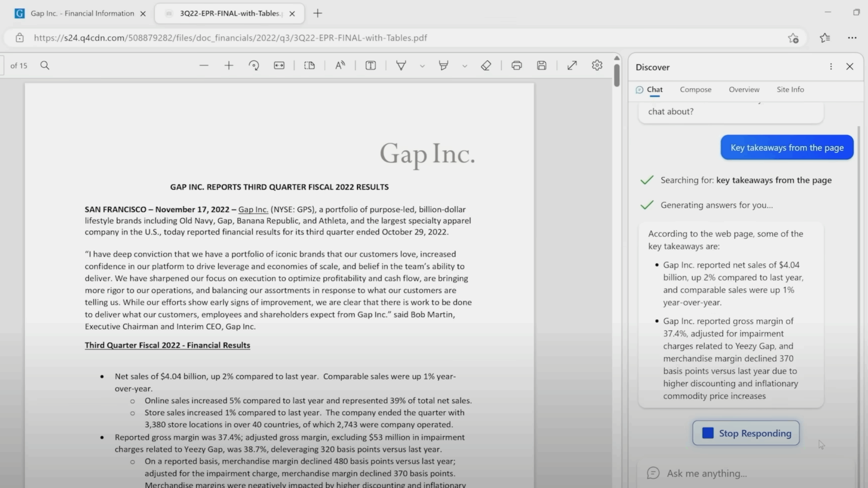
Task: Start Read aloud for the PDF
Action: pos(340,65)
